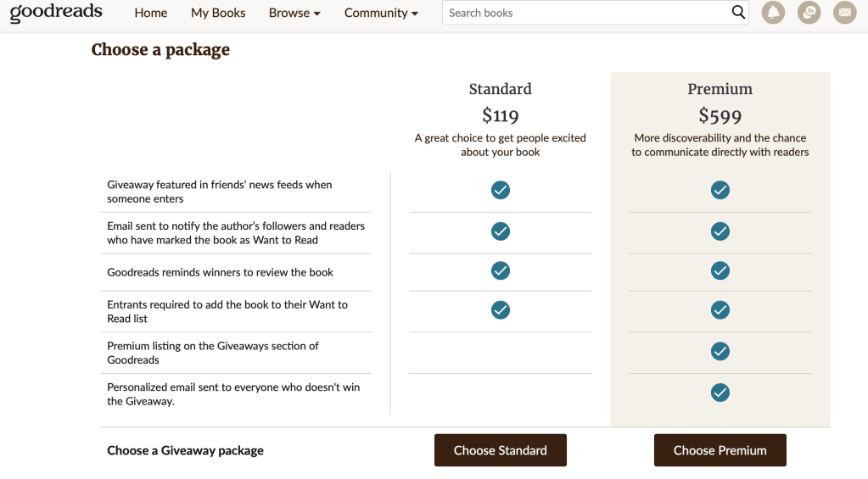868x479 pixels.
Task: Click Premium checkmark for Personalized email row
Action: [x=720, y=393]
